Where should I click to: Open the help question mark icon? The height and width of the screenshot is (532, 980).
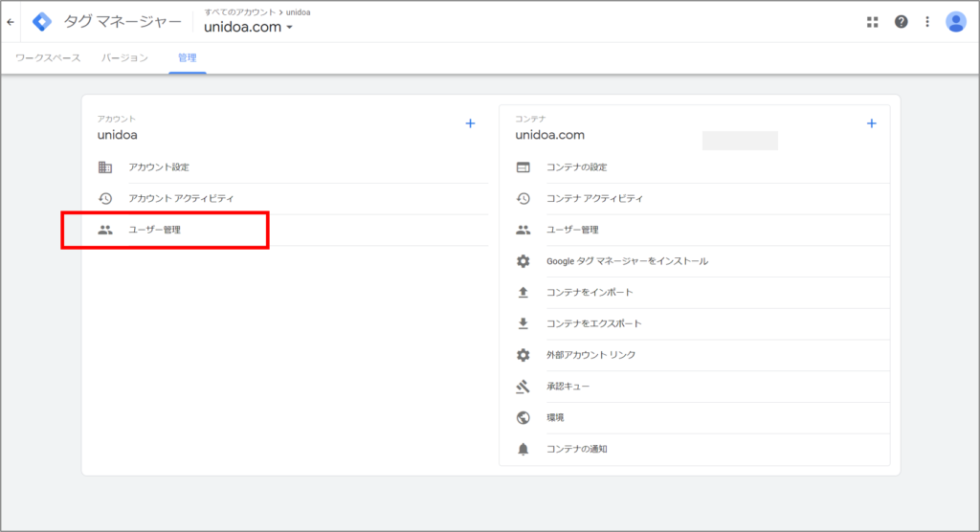[901, 22]
